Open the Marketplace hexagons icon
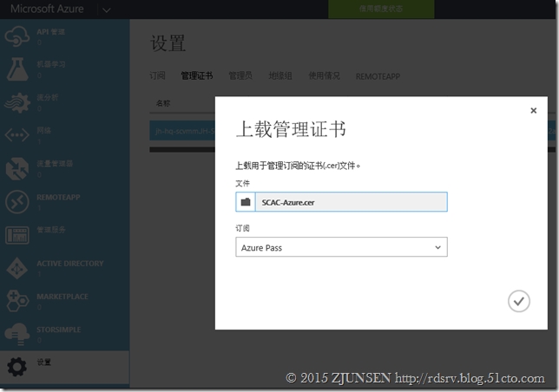The height and width of the screenshot is (392, 559). (16, 301)
